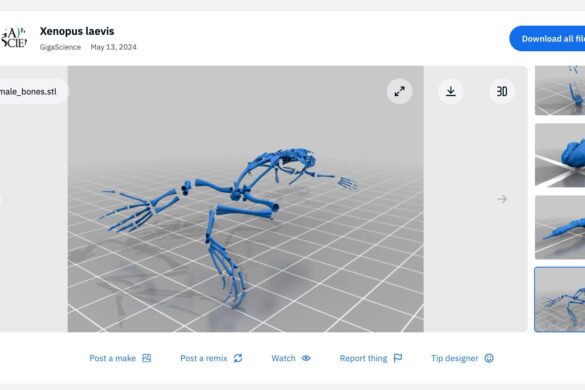Click the Watch eye icon
Viewport: 585px width, 390px height.
(306, 358)
